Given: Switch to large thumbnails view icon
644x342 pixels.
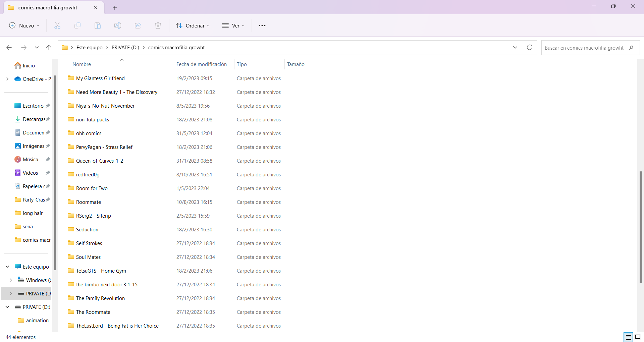Looking at the screenshot, I should (x=638, y=337).
